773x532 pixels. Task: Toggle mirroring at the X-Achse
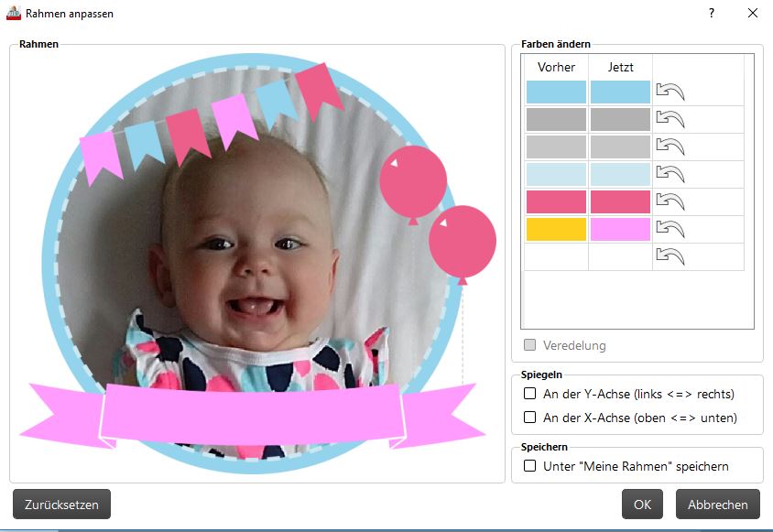click(530, 418)
